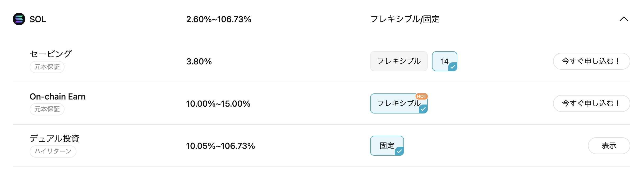
Task: Collapse the SOL row with chevron
Action: pyautogui.click(x=624, y=19)
